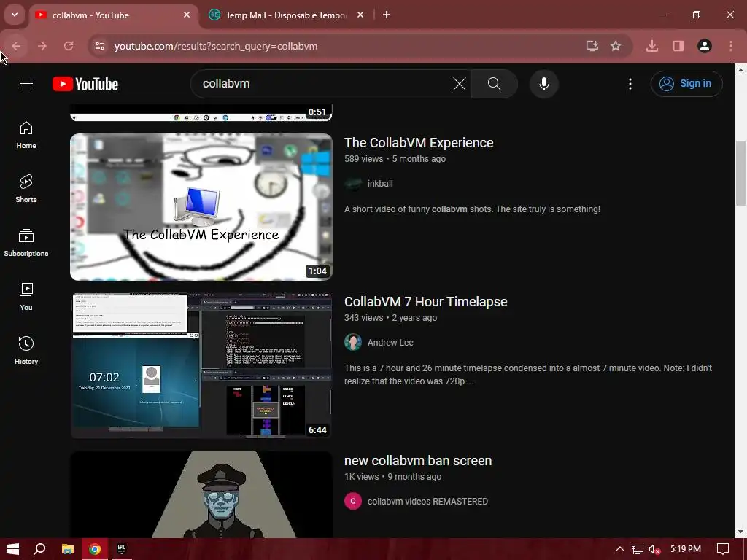Open YouTube settings three-dot menu
This screenshot has width=747, height=560.
tap(630, 84)
